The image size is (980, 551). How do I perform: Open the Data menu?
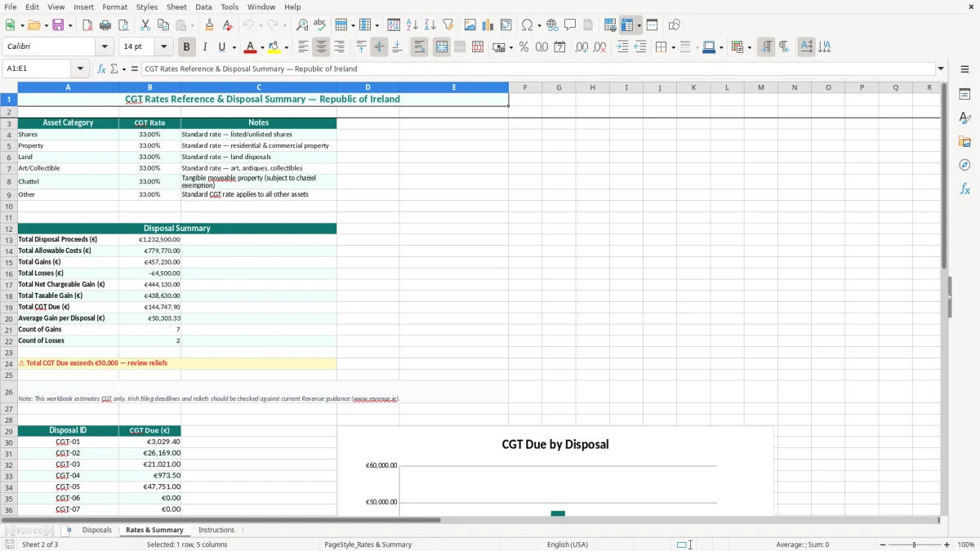pos(203,7)
